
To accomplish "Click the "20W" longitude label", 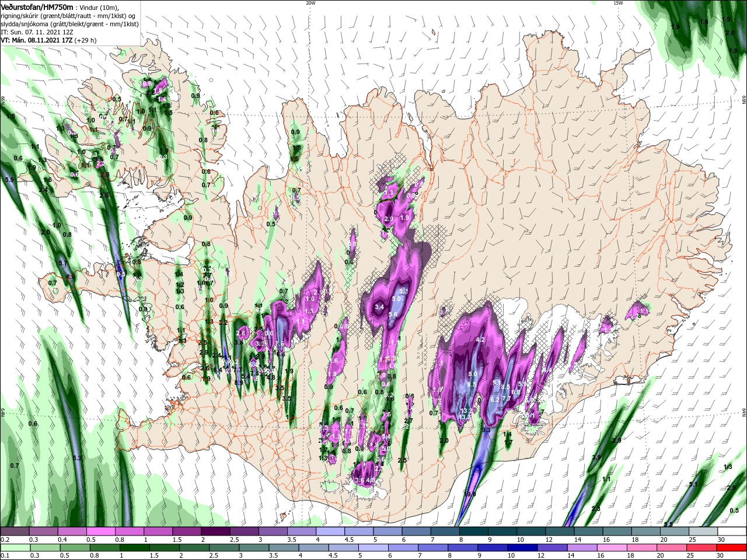I will pyautogui.click(x=310, y=3).
